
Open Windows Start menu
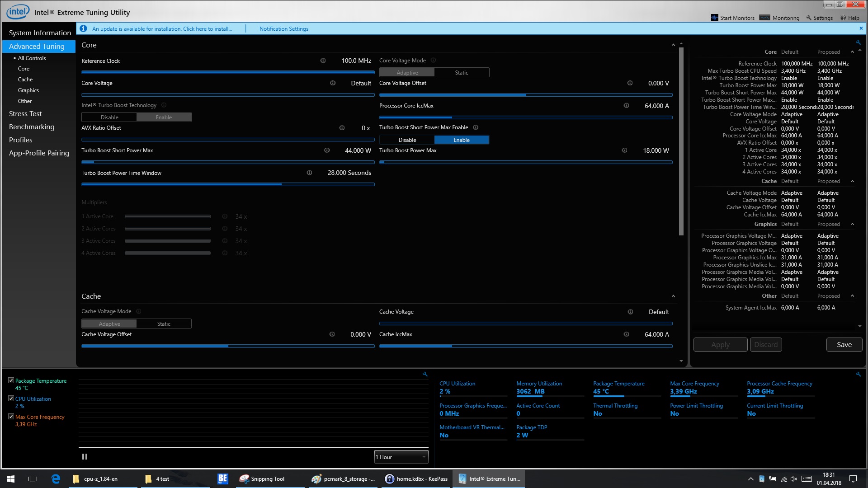(11, 479)
